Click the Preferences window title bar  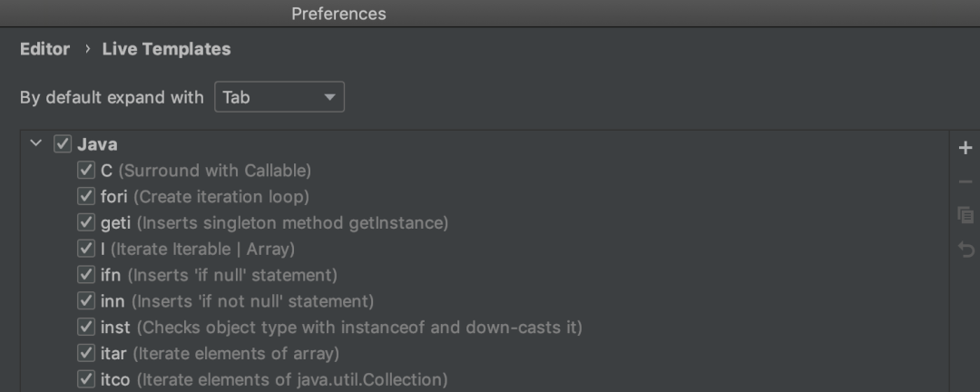(338, 14)
